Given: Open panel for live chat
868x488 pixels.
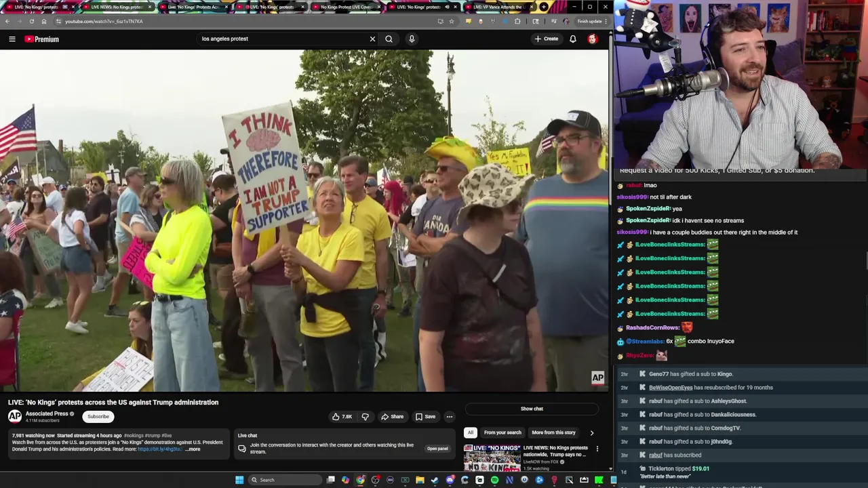Looking at the screenshot, I should coord(437,449).
